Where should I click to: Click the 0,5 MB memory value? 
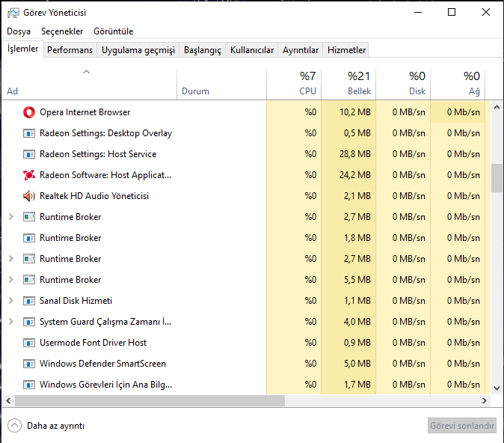tap(357, 133)
